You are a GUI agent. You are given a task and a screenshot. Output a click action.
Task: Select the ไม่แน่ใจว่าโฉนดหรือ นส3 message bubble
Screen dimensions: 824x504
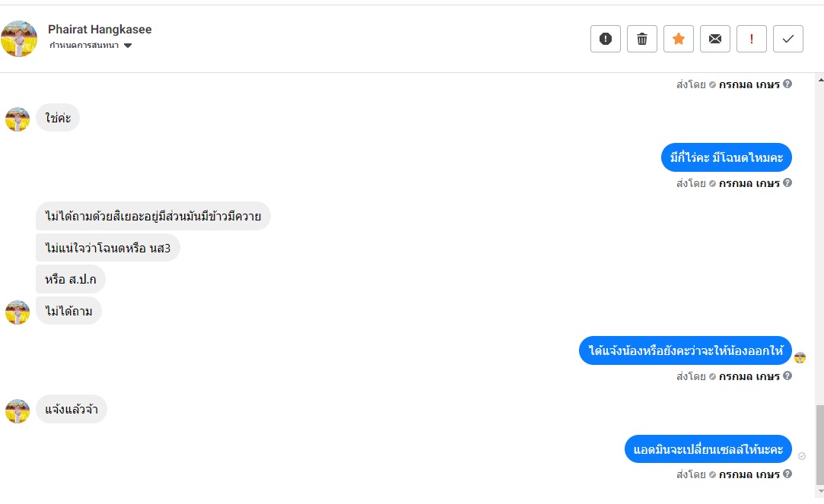click(x=107, y=248)
